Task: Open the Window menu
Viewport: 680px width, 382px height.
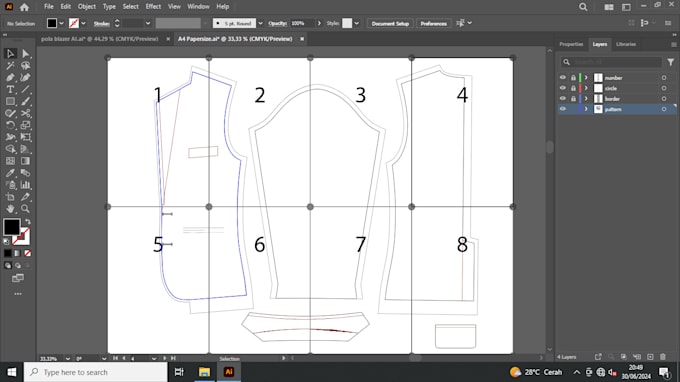Action: click(x=198, y=7)
